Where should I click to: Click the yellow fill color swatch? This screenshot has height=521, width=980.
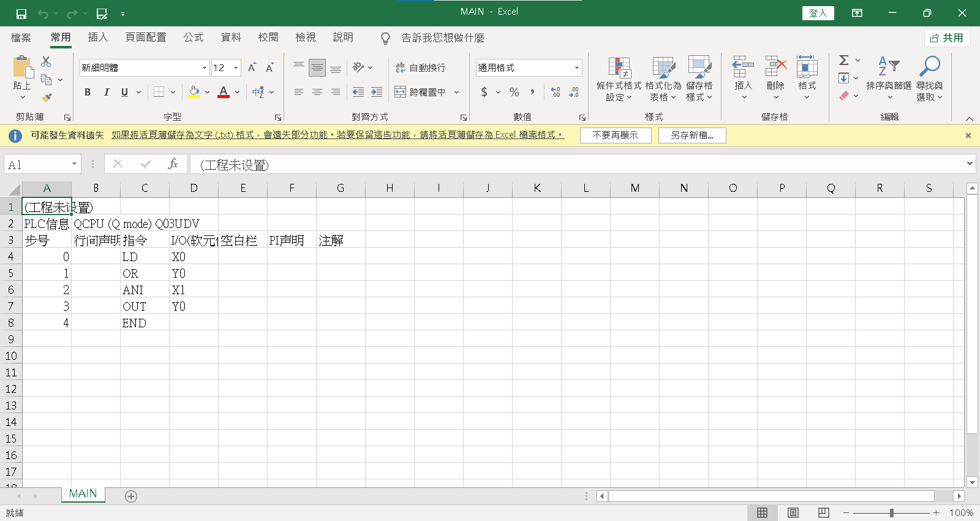tap(194, 92)
